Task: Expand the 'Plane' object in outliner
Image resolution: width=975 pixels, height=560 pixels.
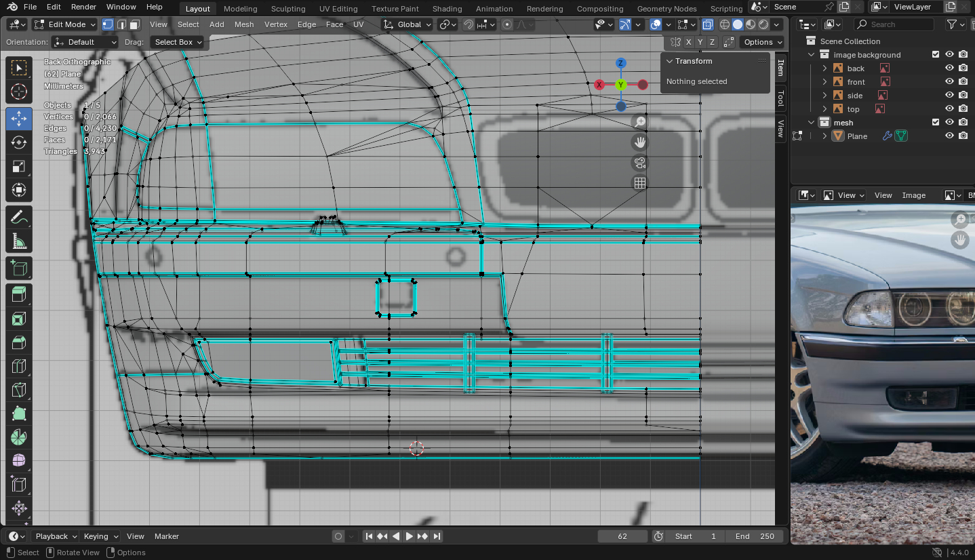Action: coord(825,136)
